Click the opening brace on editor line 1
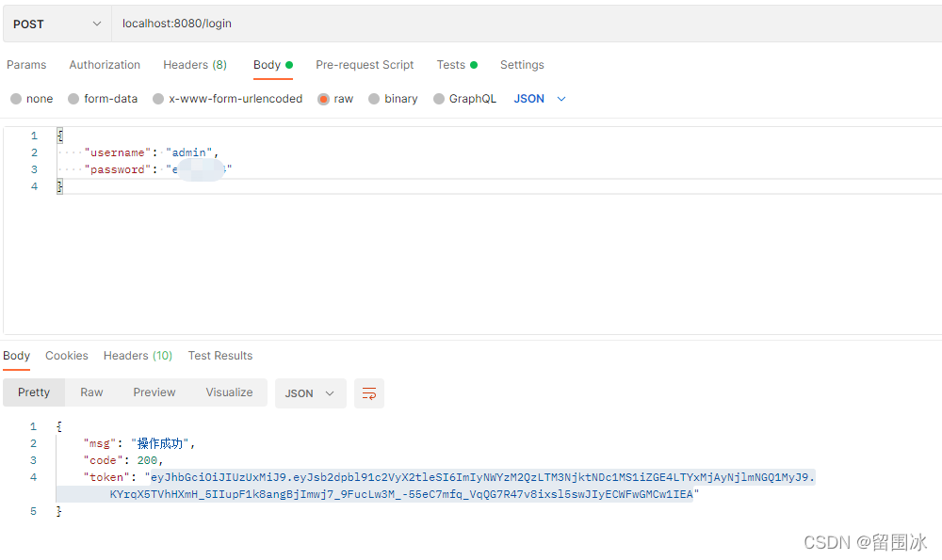This screenshot has width=942, height=560. click(x=59, y=136)
